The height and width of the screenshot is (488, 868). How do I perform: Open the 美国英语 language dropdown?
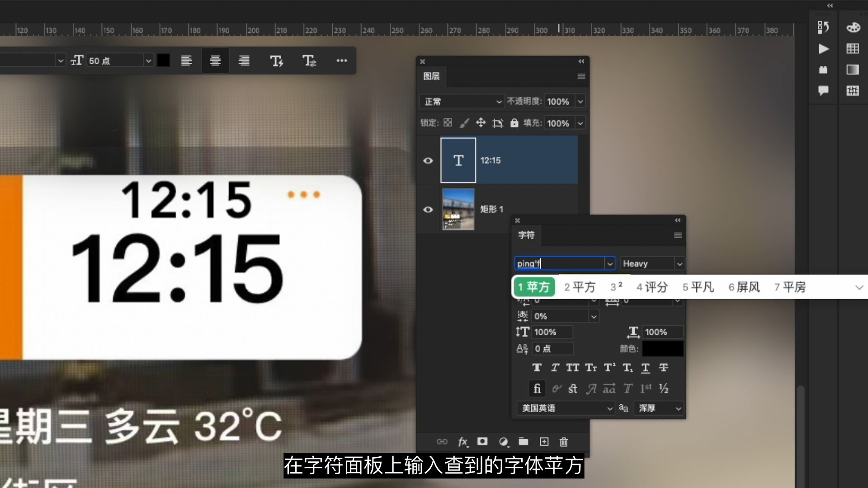pyautogui.click(x=565, y=408)
